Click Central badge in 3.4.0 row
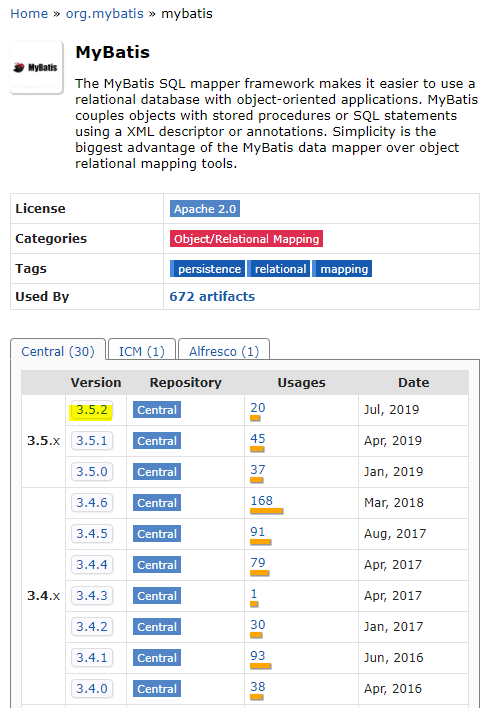The height and width of the screenshot is (708, 489). click(x=157, y=689)
